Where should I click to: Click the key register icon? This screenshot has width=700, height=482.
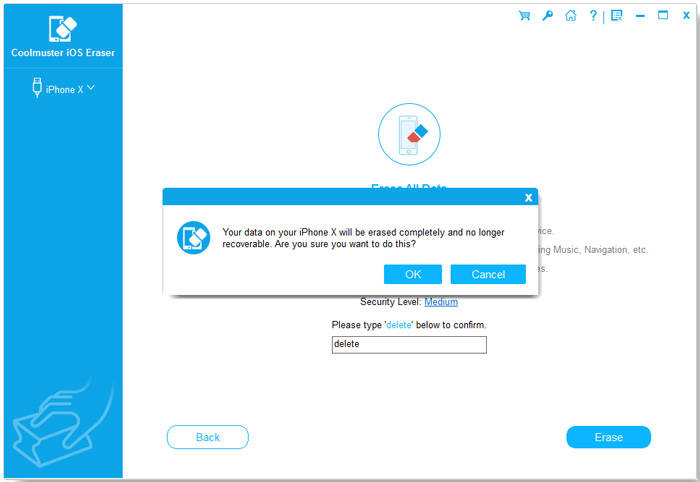click(x=547, y=16)
